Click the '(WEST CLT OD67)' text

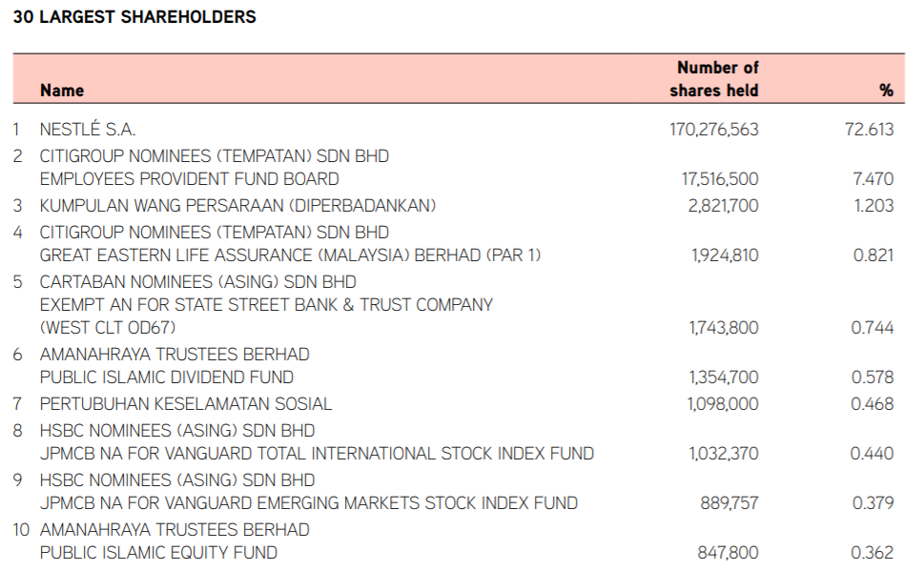click(x=107, y=328)
